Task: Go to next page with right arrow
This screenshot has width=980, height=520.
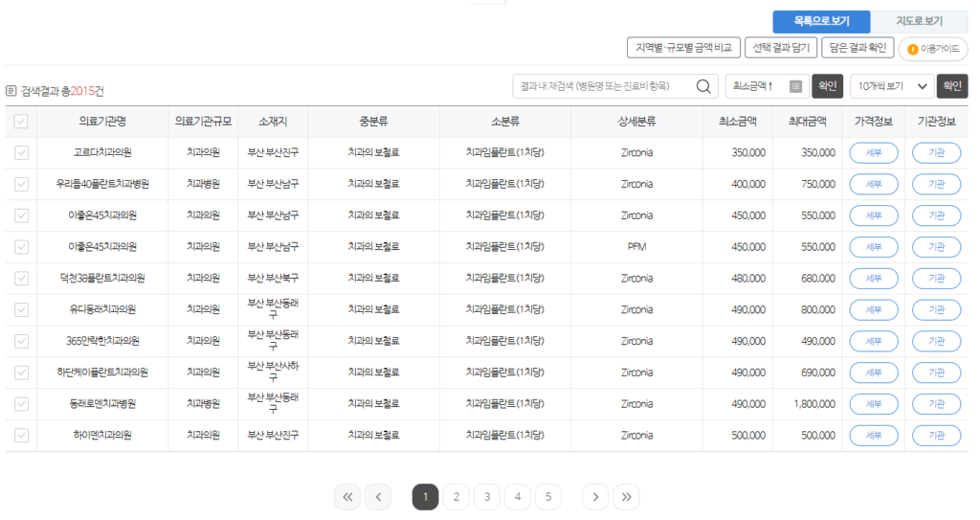Action: click(x=595, y=497)
